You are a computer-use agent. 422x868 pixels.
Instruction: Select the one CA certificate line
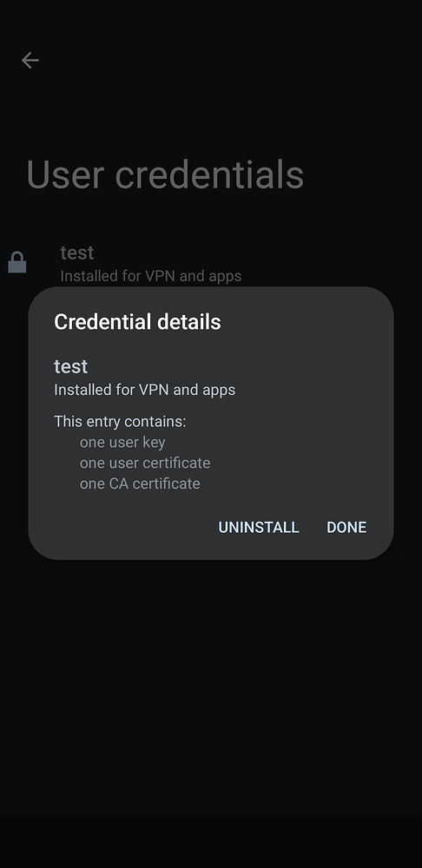(140, 483)
